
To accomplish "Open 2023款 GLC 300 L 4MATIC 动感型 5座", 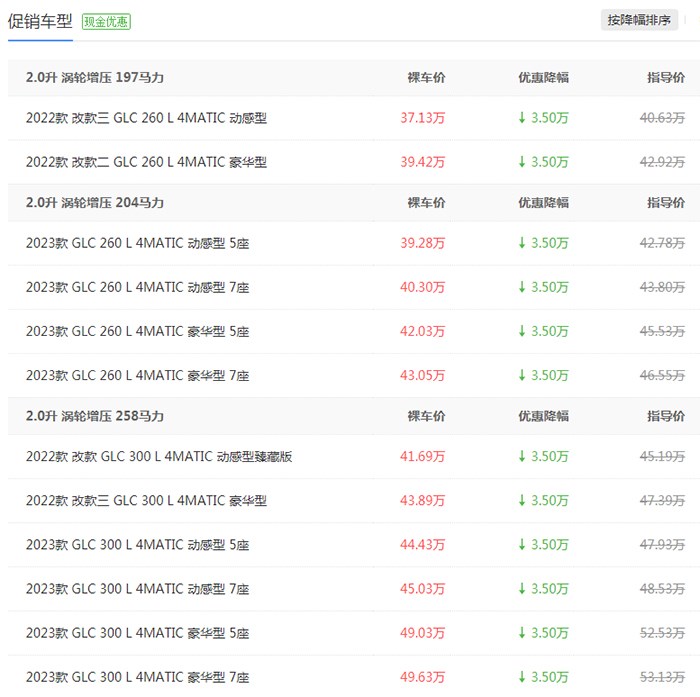I will click(138, 545).
